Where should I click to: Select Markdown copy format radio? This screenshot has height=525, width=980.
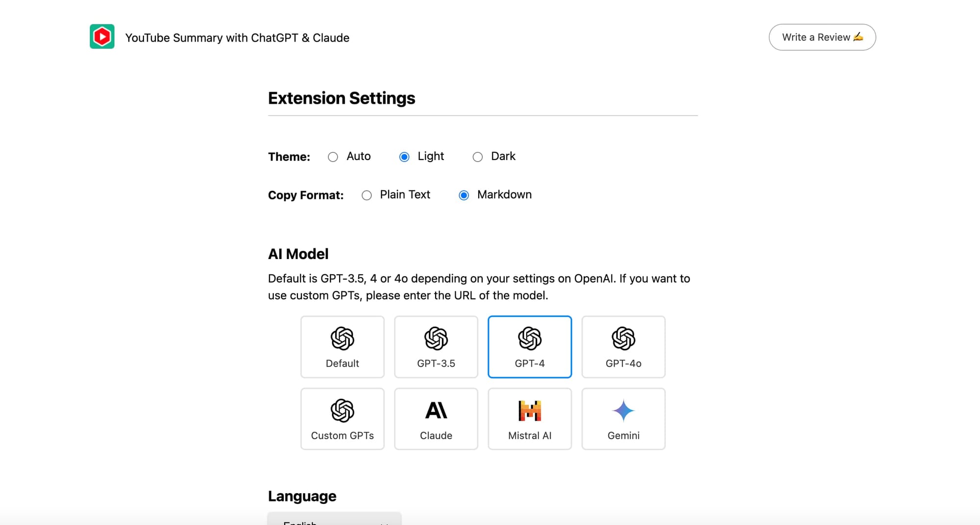coord(464,195)
